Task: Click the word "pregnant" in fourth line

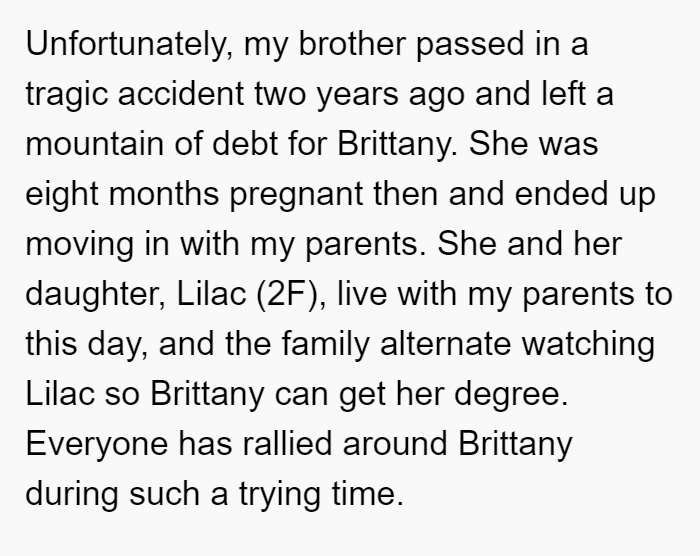Action: pyautogui.click(x=296, y=195)
